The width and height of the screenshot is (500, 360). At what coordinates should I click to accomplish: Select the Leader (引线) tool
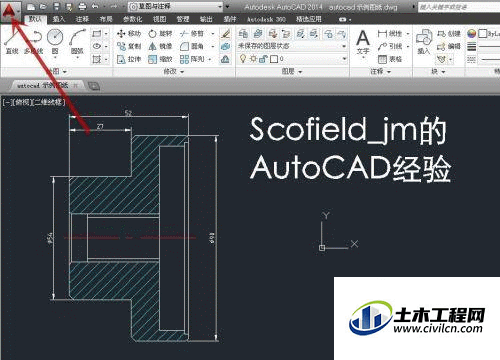(x=390, y=46)
